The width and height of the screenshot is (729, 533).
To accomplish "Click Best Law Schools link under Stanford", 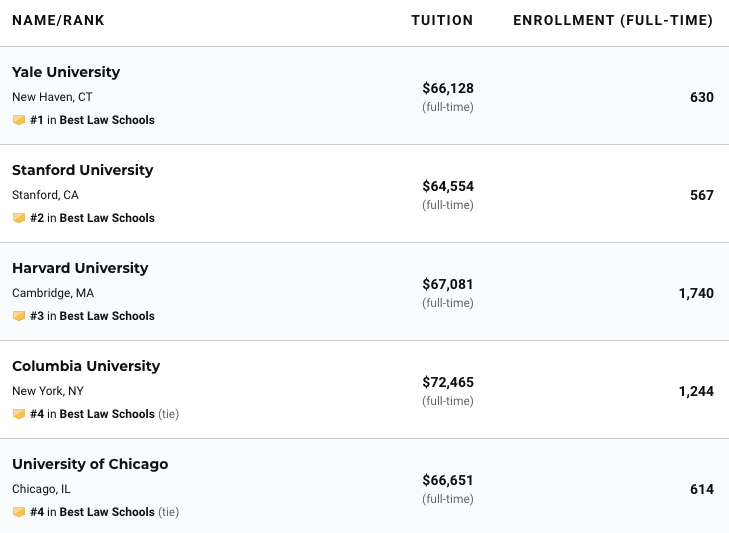I will tap(107, 218).
